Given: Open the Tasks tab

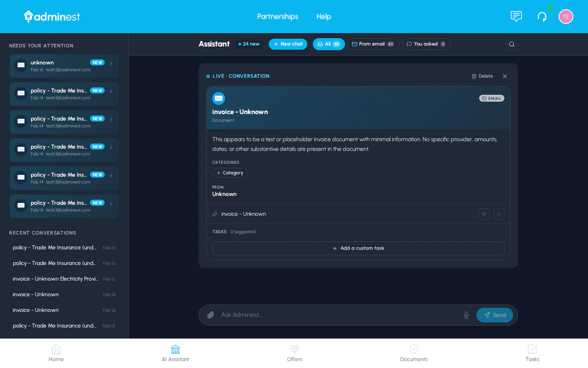Looking at the screenshot, I should coord(532,353).
